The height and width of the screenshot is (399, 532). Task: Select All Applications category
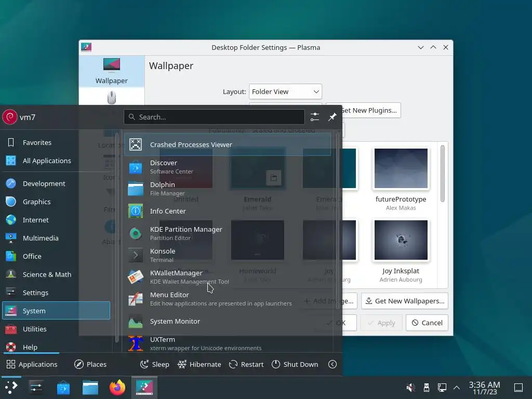pos(56,161)
